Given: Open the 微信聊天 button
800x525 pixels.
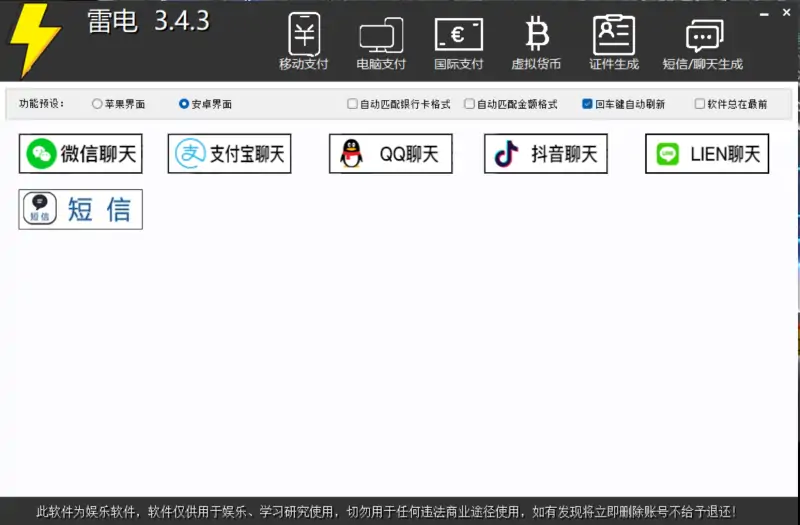Looking at the screenshot, I should [x=81, y=154].
